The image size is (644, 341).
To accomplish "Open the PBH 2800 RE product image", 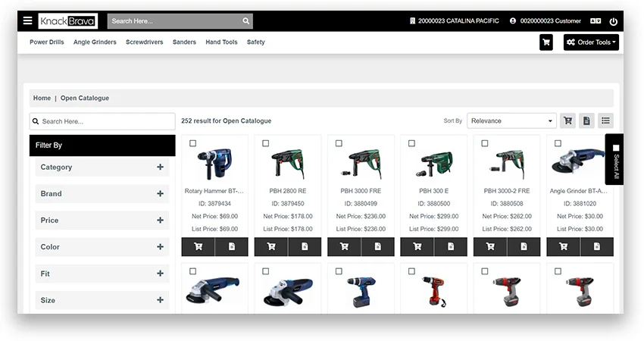I will pos(288,164).
